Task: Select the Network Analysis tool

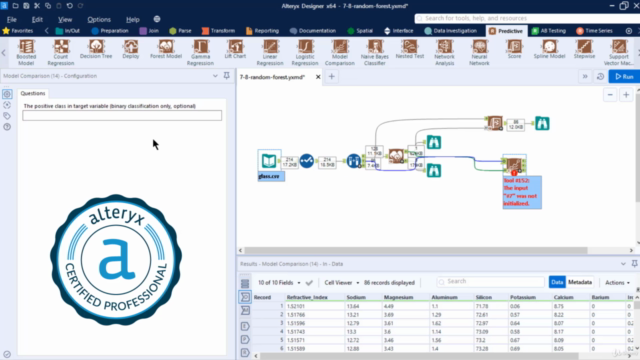Action: 444,52
